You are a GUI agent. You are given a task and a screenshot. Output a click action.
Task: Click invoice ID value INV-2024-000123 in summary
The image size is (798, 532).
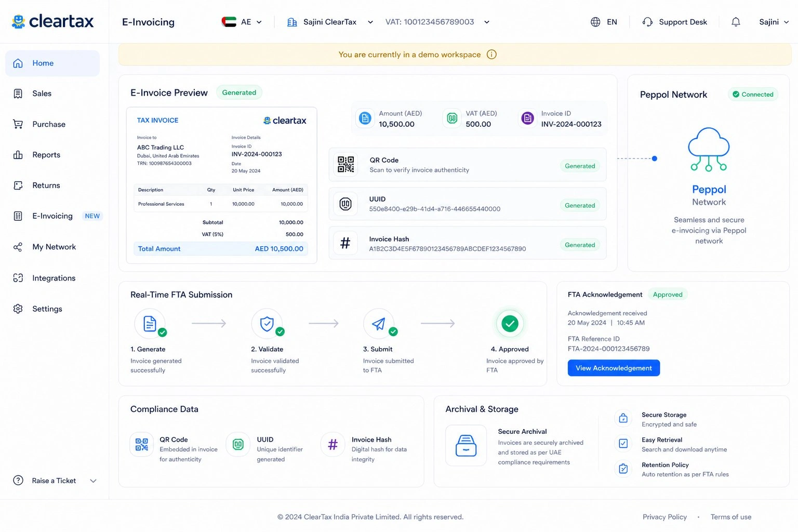coord(571,124)
